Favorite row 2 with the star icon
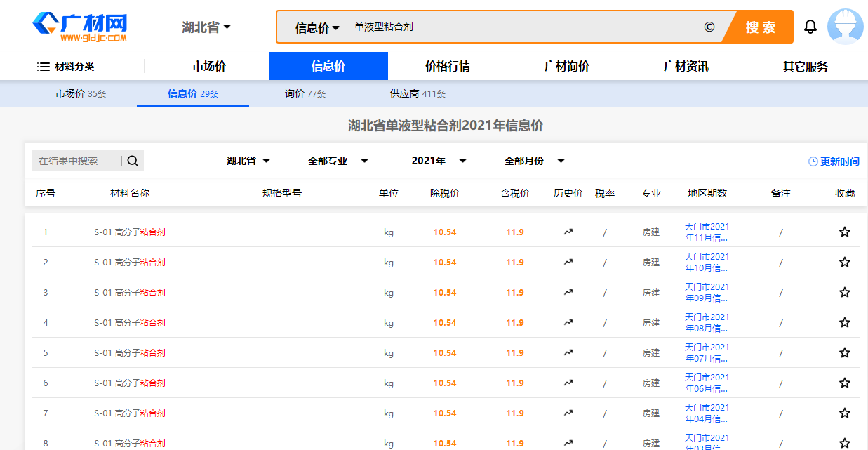The height and width of the screenshot is (450, 868). [x=845, y=262]
